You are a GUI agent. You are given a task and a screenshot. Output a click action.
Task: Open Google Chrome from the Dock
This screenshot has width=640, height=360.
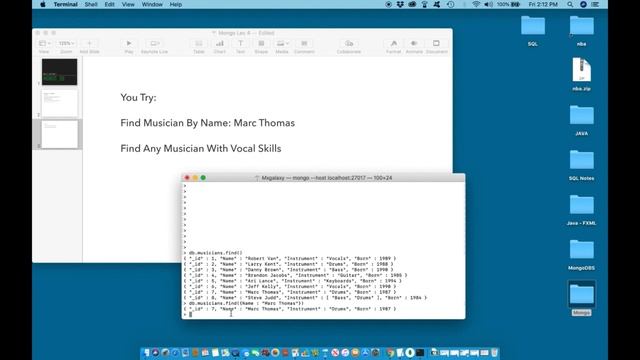coord(390,353)
